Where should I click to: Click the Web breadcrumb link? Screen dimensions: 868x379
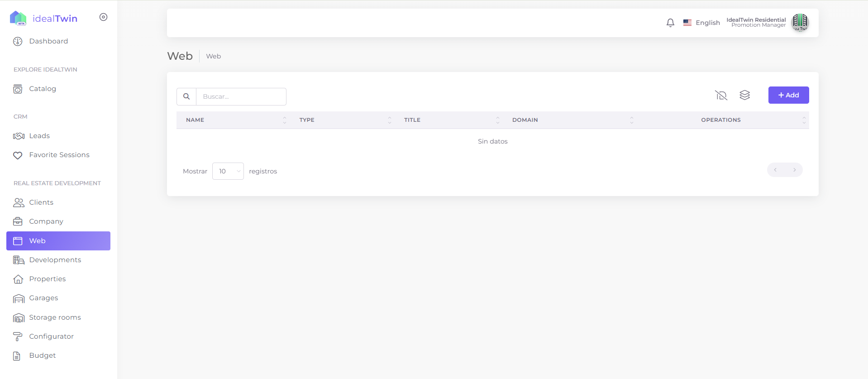point(214,56)
